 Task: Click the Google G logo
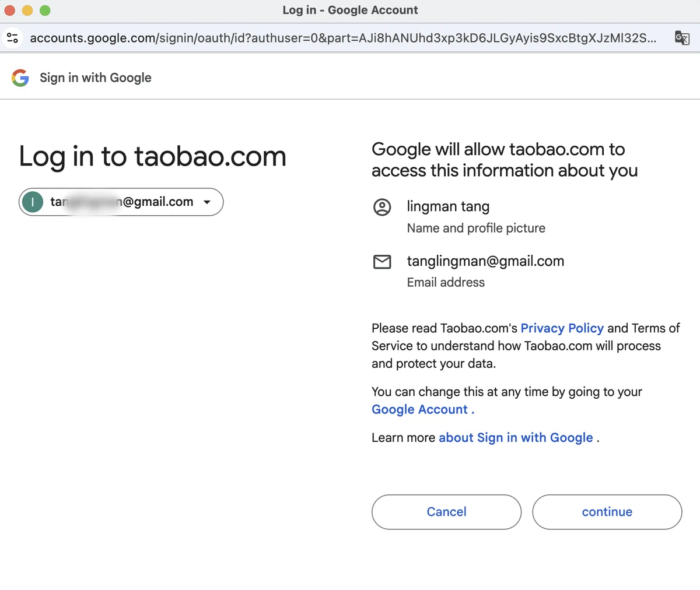(x=20, y=78)
